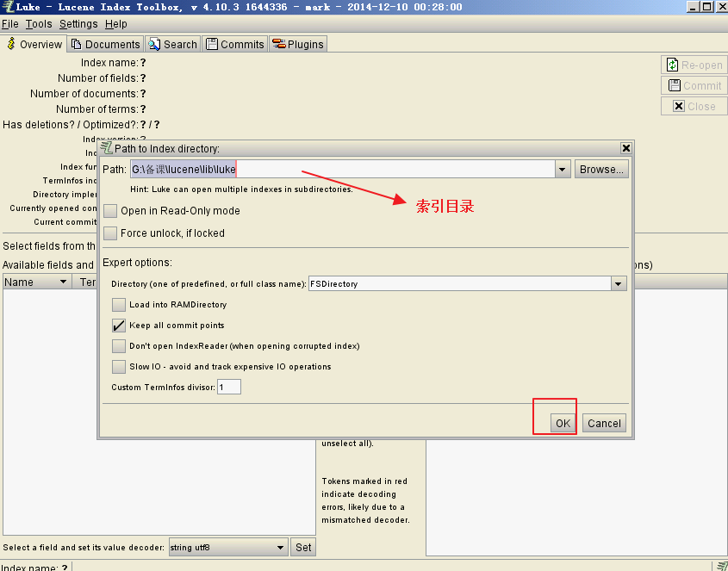Click the Set decoder button
Image resolution: width=728 pixels, height=571 pixels.
[x=303, y=548]
